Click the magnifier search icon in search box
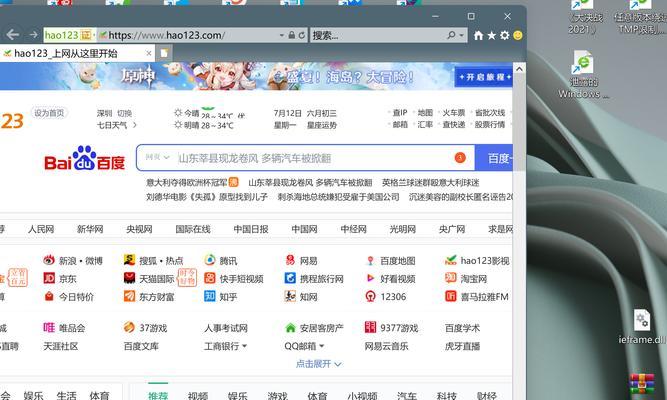The image size is (667, 400). (x=451, y=35)
